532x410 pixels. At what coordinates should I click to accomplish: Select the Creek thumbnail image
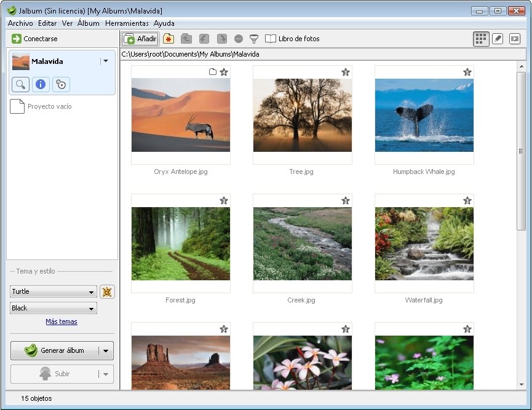(x=303, y=243)
